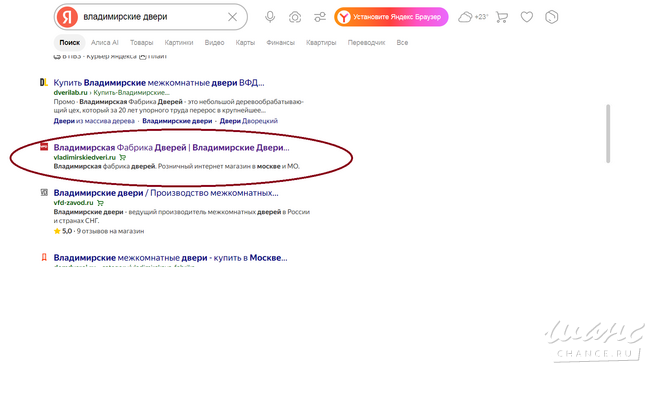Open the 'Все' services tab
This screenshot has width=670, height=393.
tap(402, 43)
